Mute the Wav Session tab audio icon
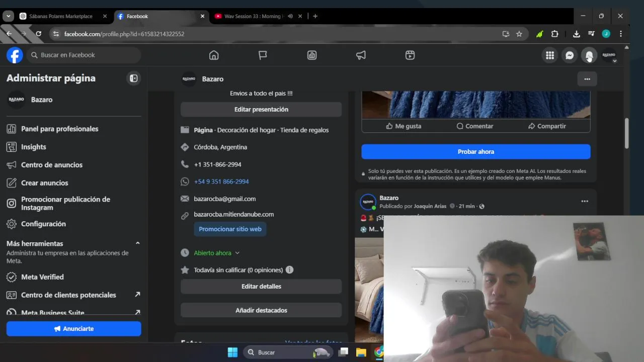Screen dimensions: 644x362 (290, 16)
